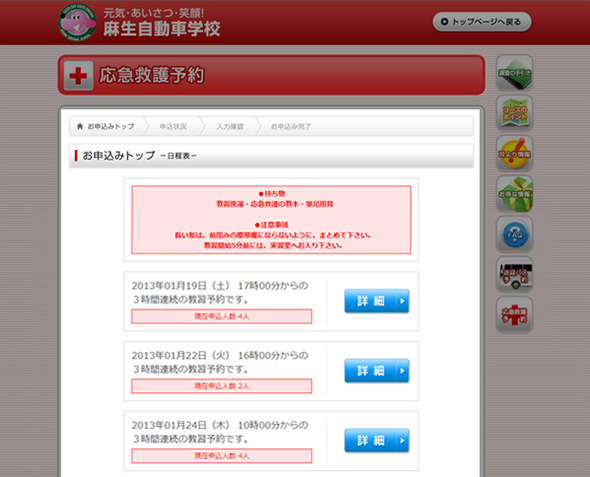
Task: Open the green gift box deals icon
Action: (x=514, y=194)
